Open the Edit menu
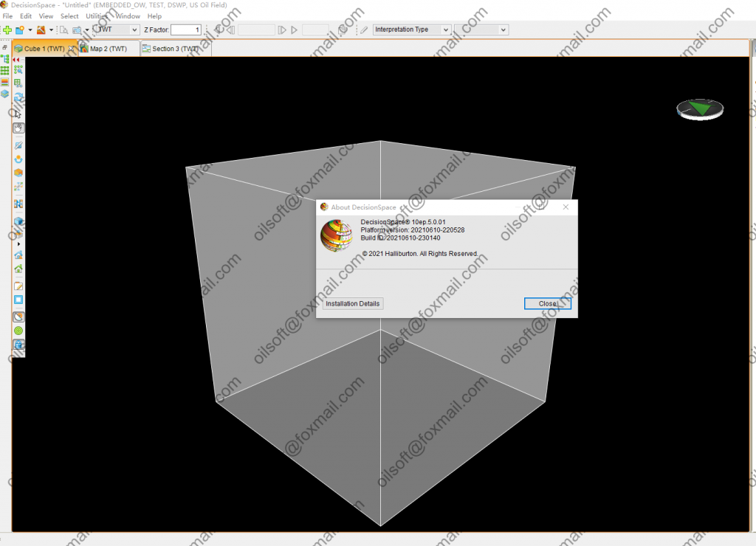Viewport: 756px width, 546px height. click(x=26, y=16)
